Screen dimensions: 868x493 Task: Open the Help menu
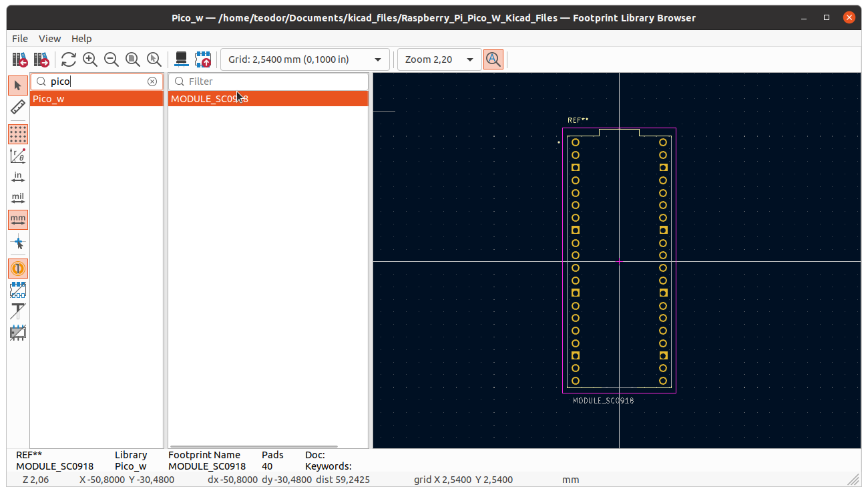(81, 39)
